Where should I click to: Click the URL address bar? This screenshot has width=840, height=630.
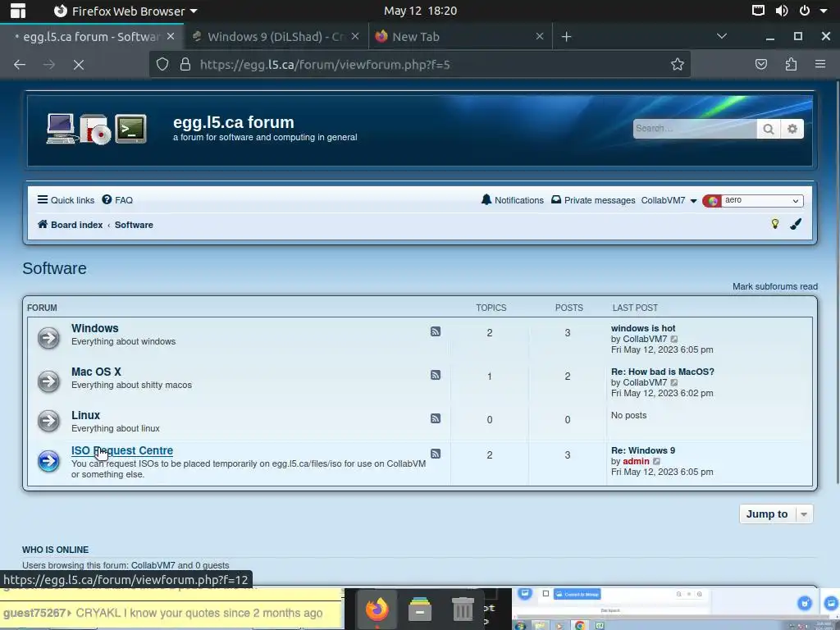419,65
